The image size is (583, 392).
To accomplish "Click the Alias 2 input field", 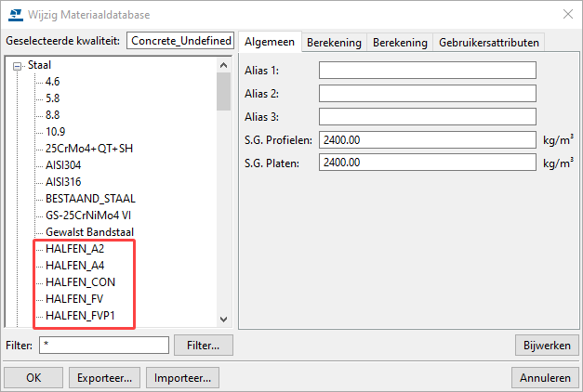I will coord(428,93).
